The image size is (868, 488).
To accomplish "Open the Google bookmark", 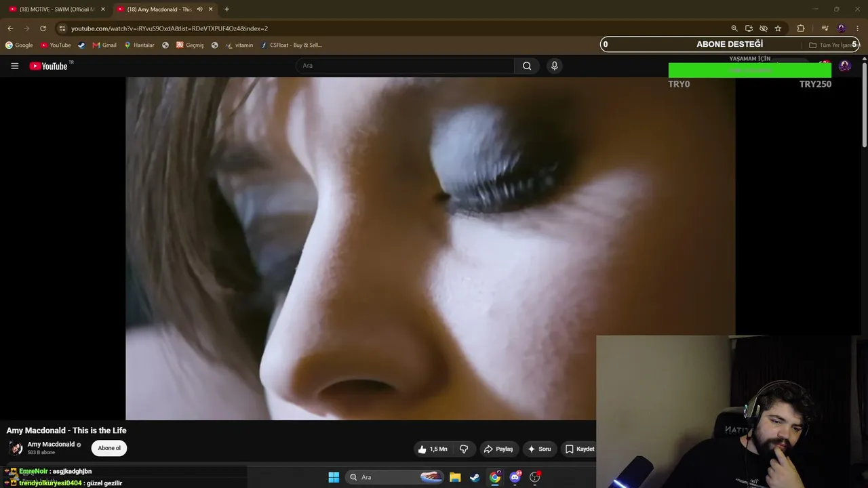I will tap(19, 45).
